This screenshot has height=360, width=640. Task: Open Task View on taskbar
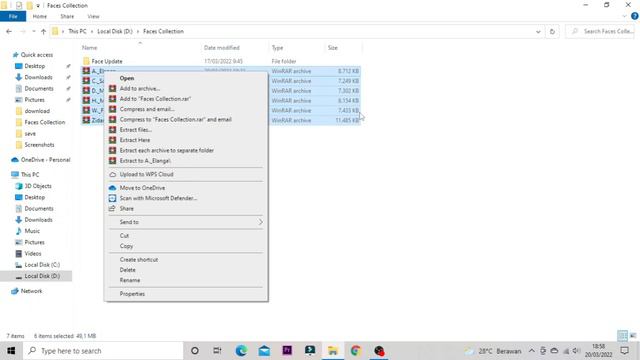coord(217,351)
